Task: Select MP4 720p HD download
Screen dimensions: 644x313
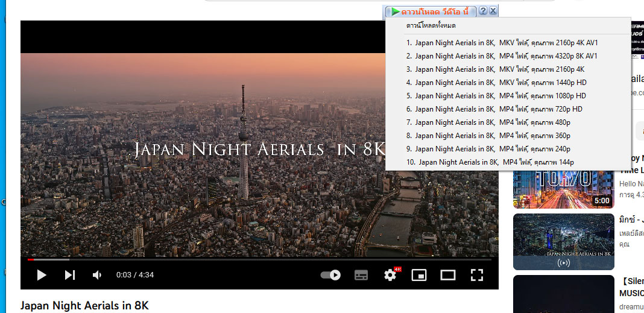Action: pos(494,109)
